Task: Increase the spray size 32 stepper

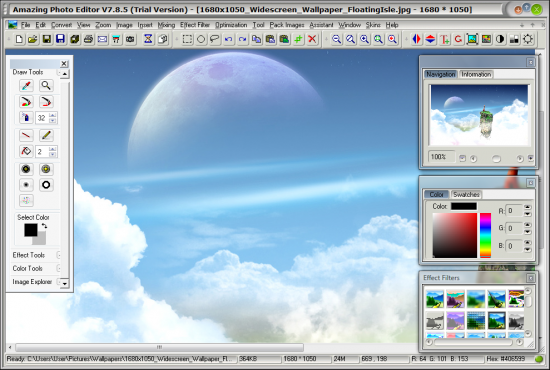Action: [x=53, y=115]
